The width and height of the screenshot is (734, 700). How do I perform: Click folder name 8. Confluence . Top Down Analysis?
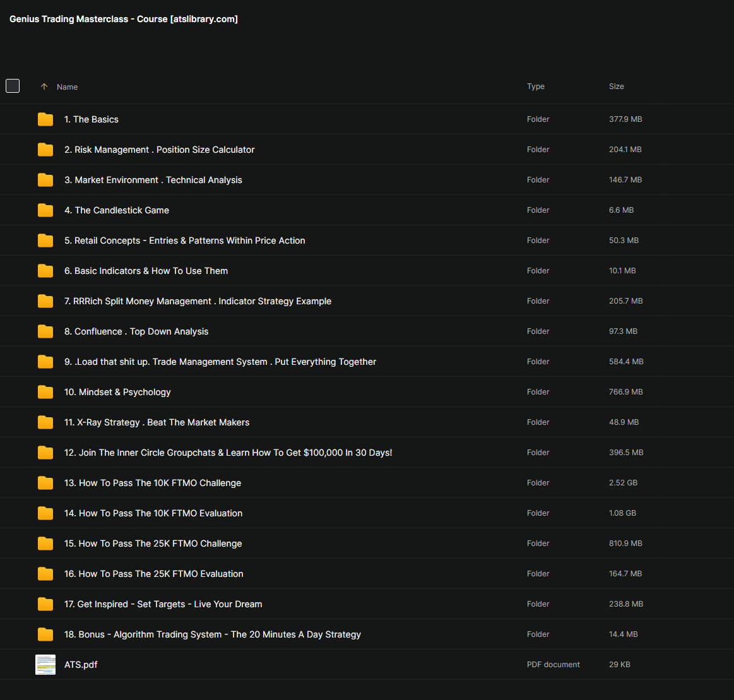(x=136, y=332)
